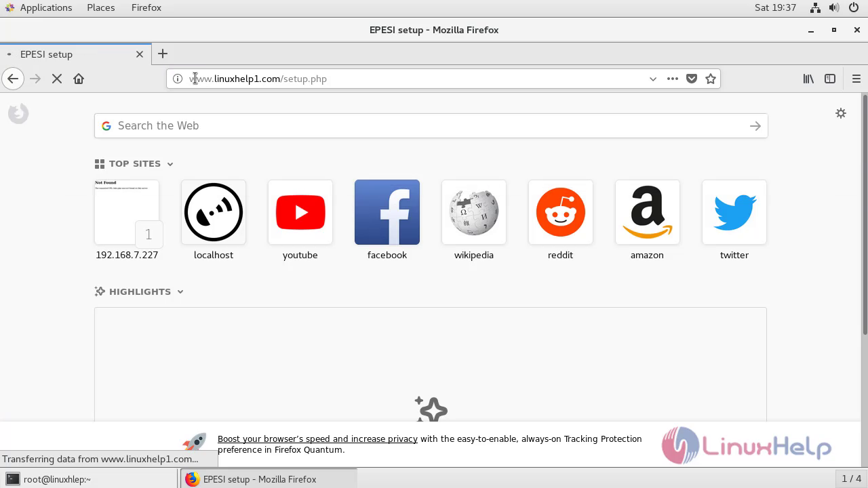Click the URL address bar text

click(258, 79)
